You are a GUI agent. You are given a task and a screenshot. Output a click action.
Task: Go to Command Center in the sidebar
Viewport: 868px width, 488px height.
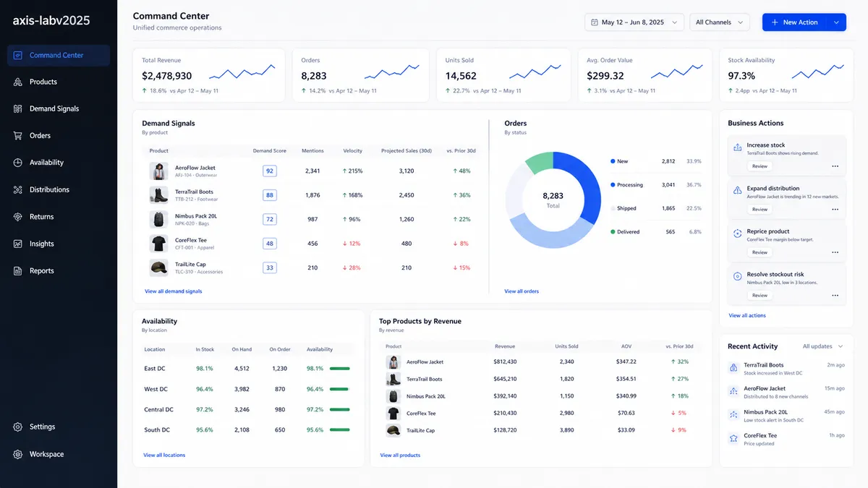[59, 56]
